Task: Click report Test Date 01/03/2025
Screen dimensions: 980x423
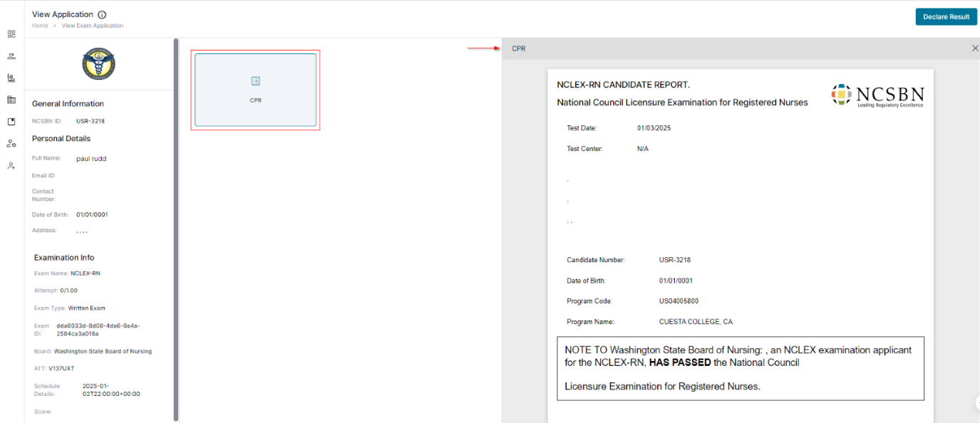Action: (654, 128)
